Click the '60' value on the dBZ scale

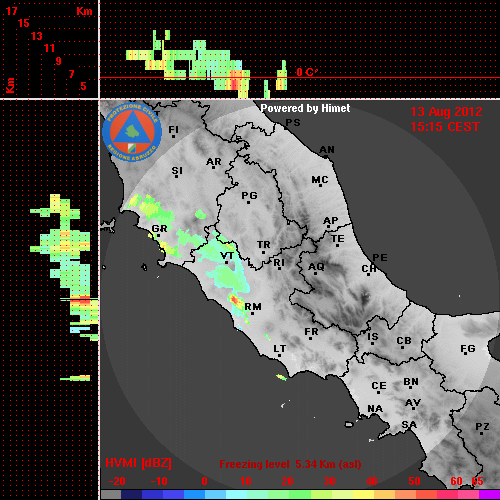click(x=456, y=481)
